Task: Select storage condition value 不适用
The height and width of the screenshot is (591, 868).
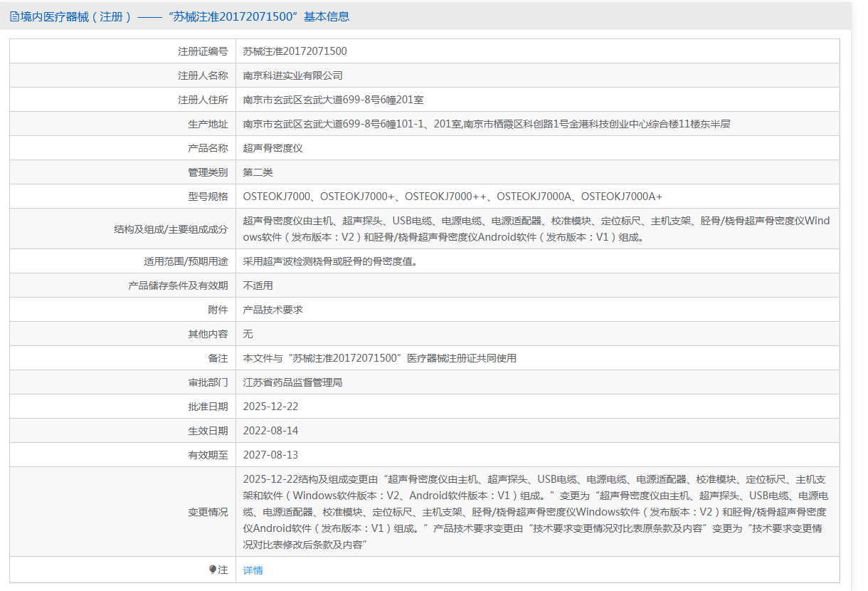Action: [258, 286]
